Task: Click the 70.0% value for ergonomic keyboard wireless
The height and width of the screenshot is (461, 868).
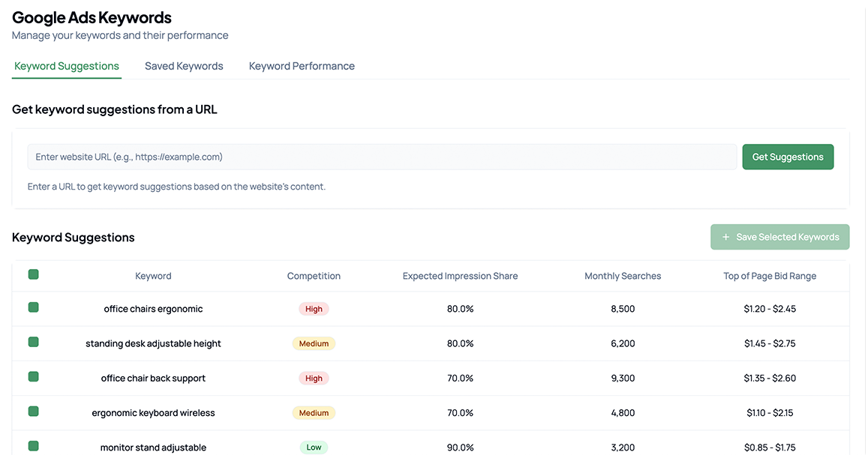Action: [460, 413]
